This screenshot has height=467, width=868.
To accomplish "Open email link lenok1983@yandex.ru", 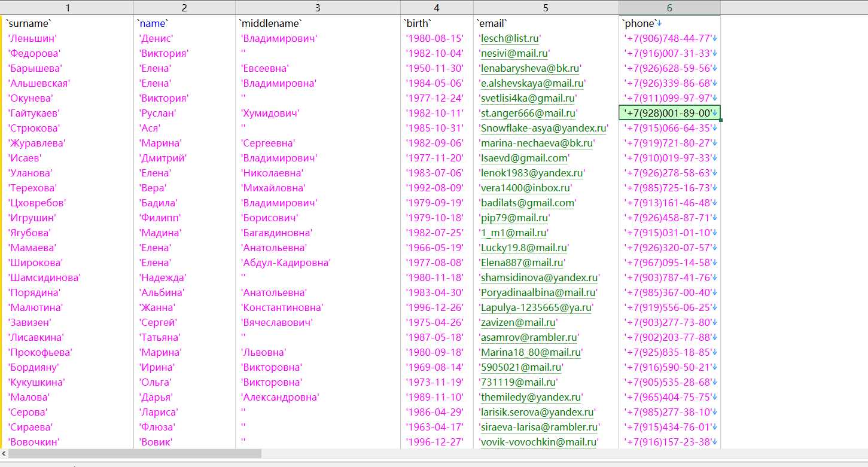I will point(532,173).
